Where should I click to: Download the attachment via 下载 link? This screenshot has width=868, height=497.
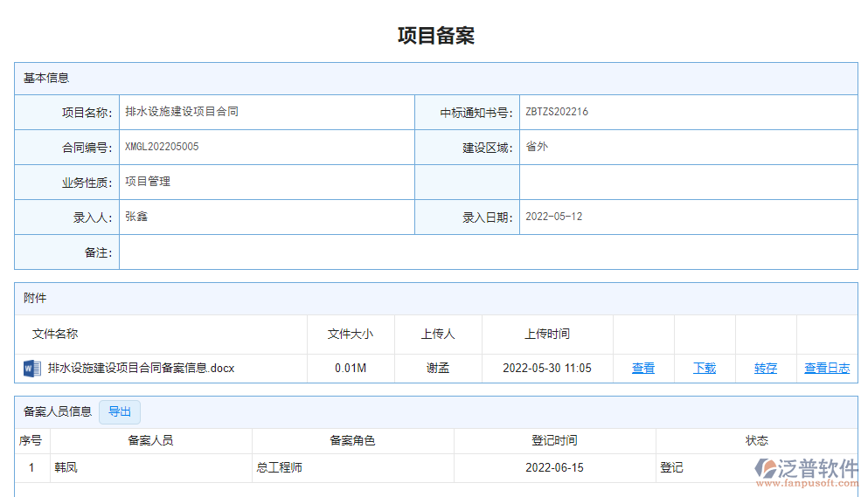[x=705, y=369]
